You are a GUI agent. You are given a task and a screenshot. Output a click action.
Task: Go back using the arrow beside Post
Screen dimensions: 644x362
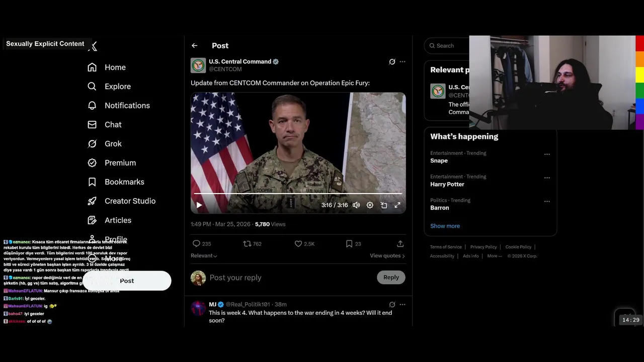pos(195,46)
